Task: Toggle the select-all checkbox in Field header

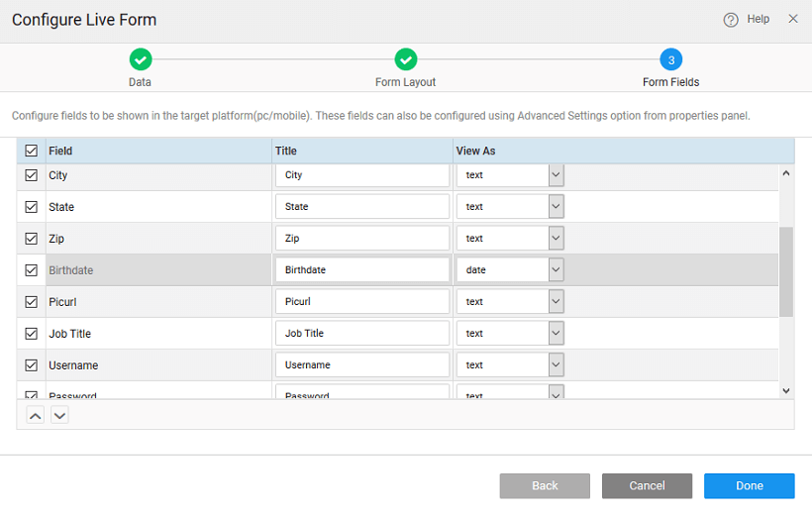Action: pos(32,152)
